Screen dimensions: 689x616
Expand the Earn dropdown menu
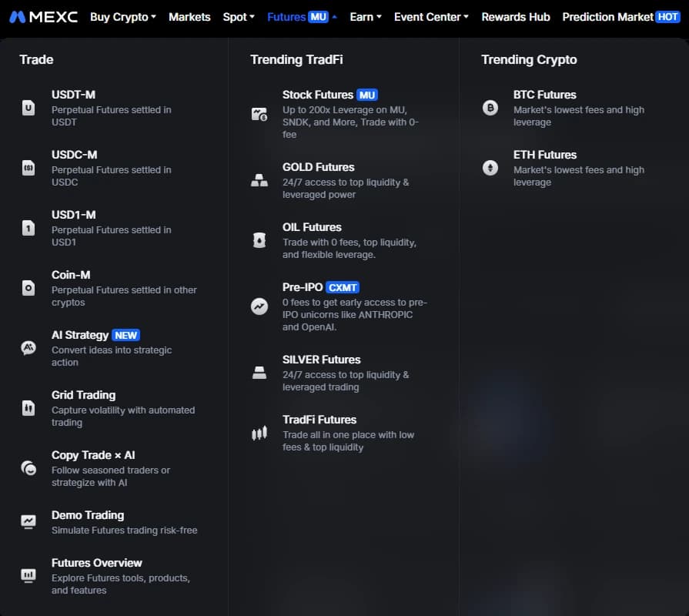pyautogui.click(x=366, y=17)
